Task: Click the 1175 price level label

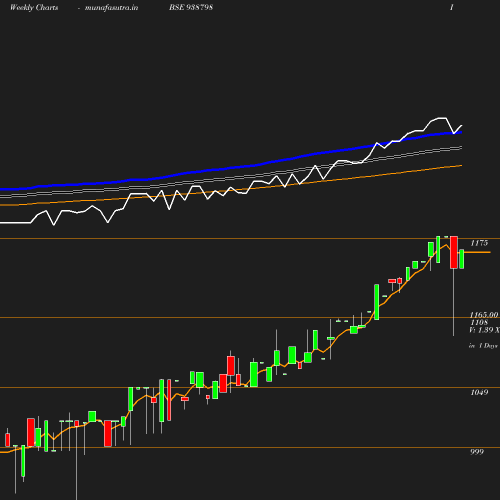Action: [x=479, y=243]
